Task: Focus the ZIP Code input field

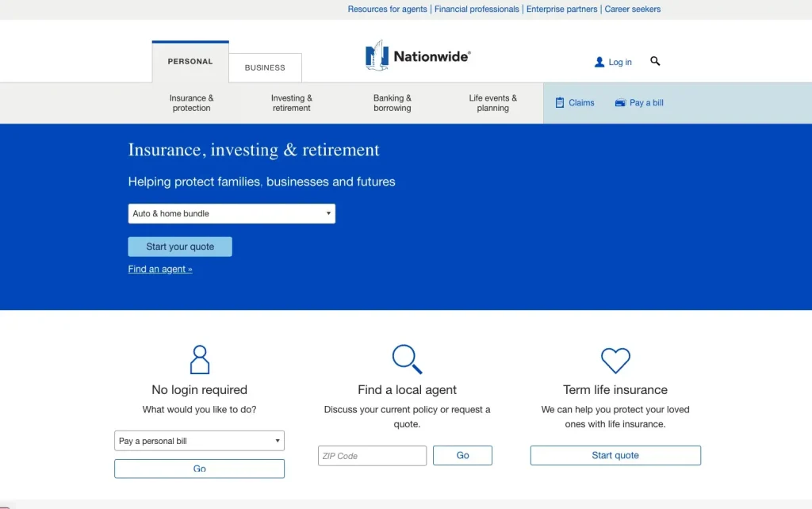Action: pyautogui.click(x=373, y=456)
